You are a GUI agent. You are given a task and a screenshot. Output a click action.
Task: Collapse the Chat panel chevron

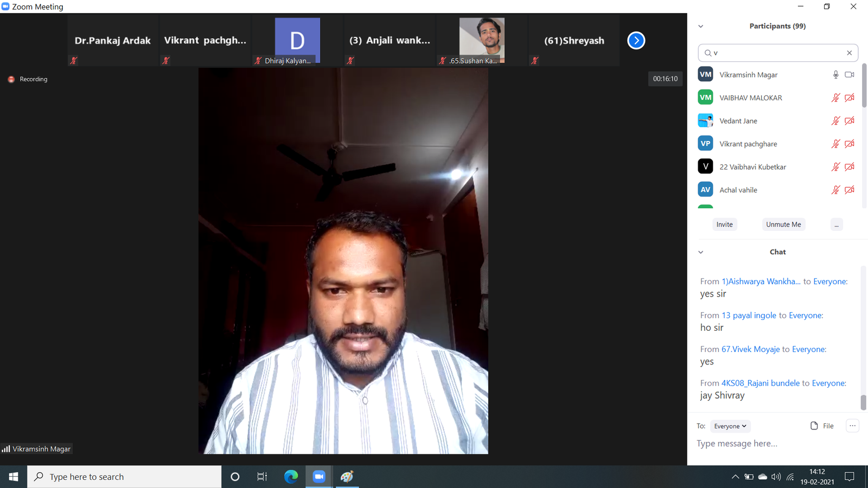point(700,252)
